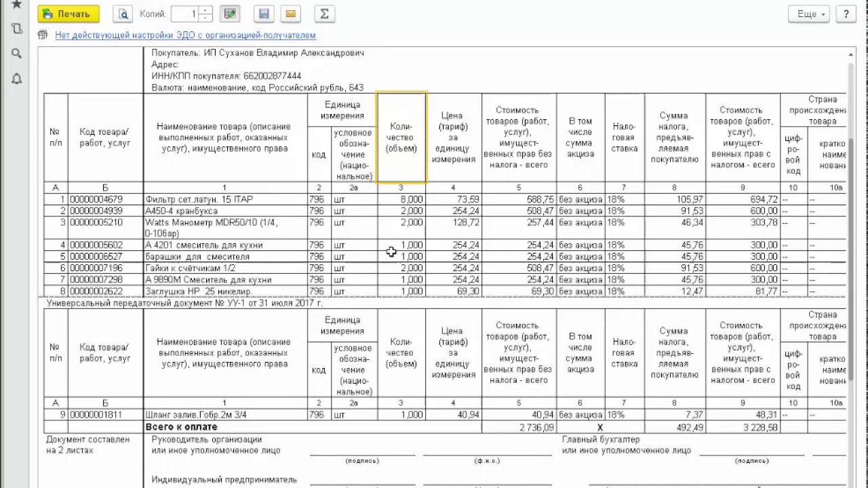Image resolution: width=868 pixels, height=488 pixels.
Task: Open favorites star in left sidebar
Action: tap(17, 5)
